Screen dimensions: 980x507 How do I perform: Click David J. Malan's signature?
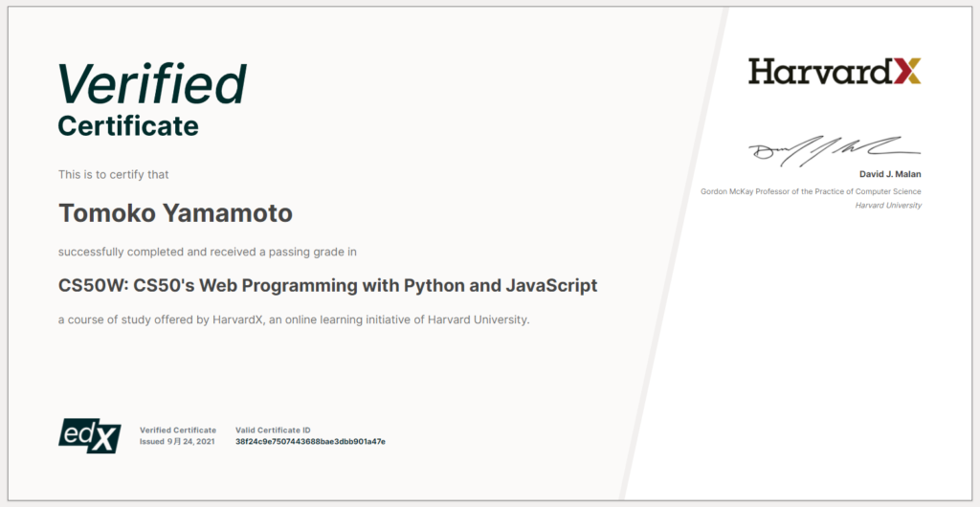[835, 150]
